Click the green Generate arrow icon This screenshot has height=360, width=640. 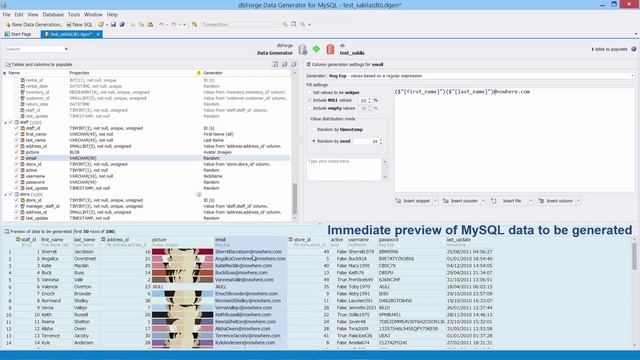coord(316,49)
